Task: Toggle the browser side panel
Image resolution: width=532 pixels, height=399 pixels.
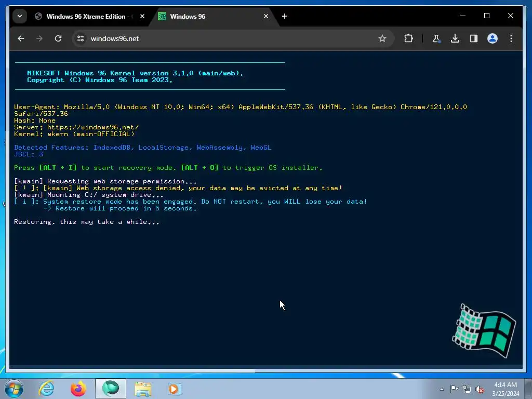Action: [x=474, y=38]
